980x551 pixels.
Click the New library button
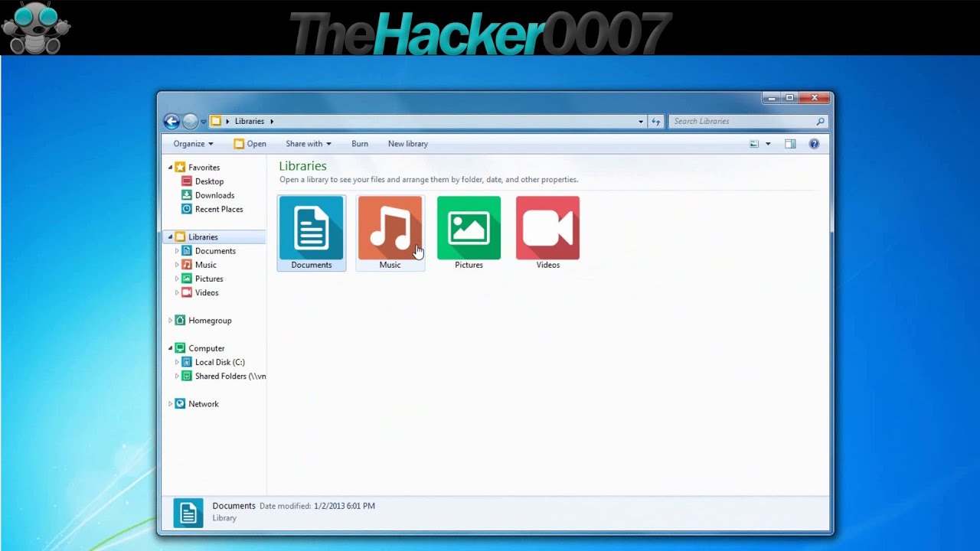click(x=407, y=143)
